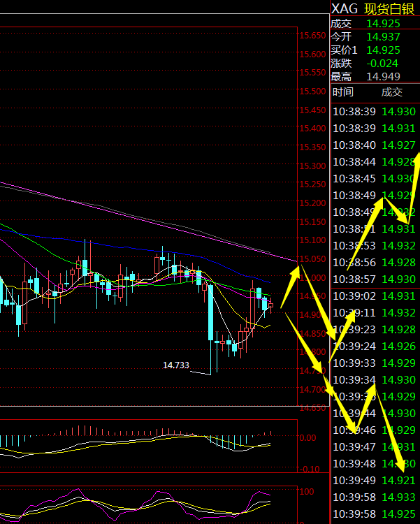Click the 0.00 MACD axis label
Viewport: 420px width, 524px height.
(307, 438)
